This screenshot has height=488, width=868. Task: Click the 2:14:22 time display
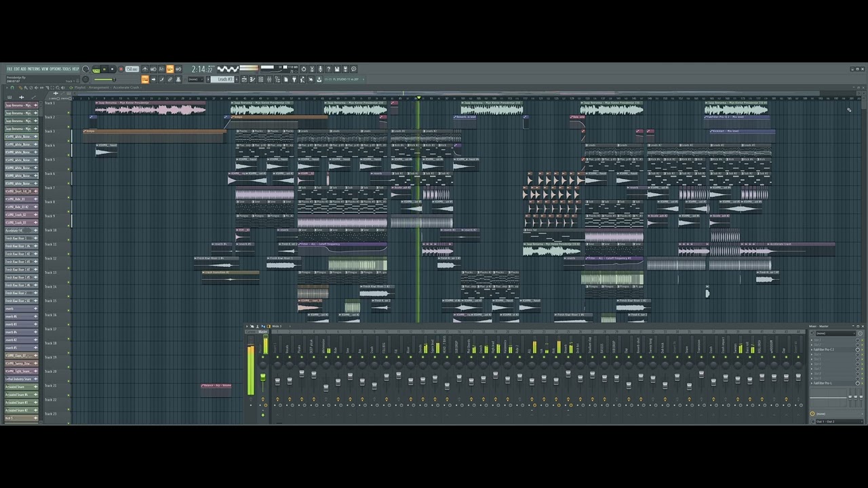pos(201,69)
